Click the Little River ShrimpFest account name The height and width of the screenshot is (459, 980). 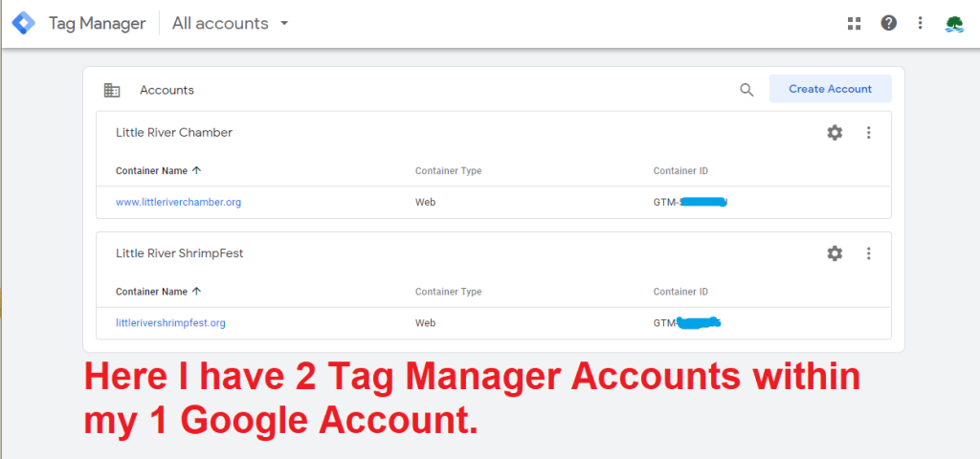179,253
